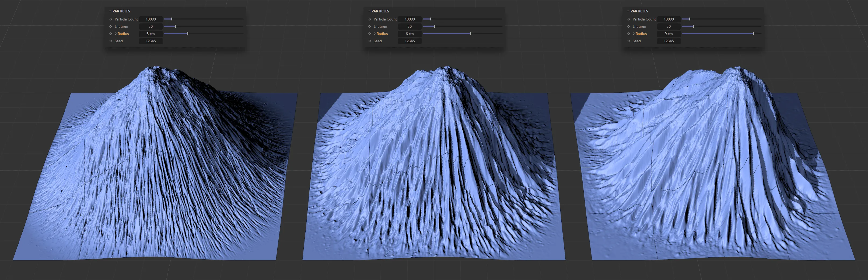Collapse the middle PARTICLES section
Viewport: 868px width, 280px height.
[369, 11]
